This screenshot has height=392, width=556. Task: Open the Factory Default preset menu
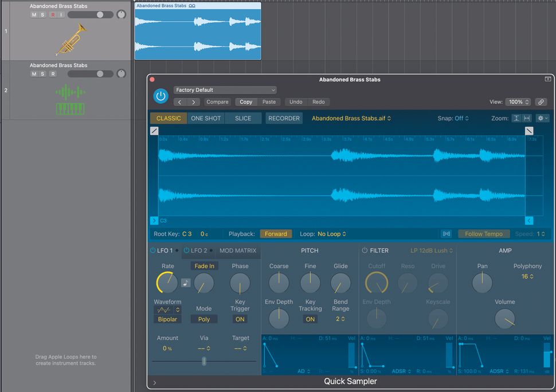tap(225, 90)
